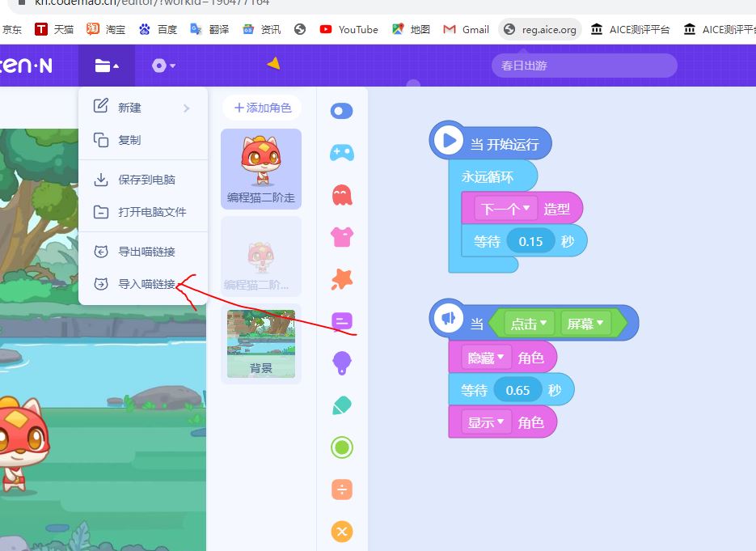
Task: Open the YouTube bookmark
Action: (x=349, y=29)
